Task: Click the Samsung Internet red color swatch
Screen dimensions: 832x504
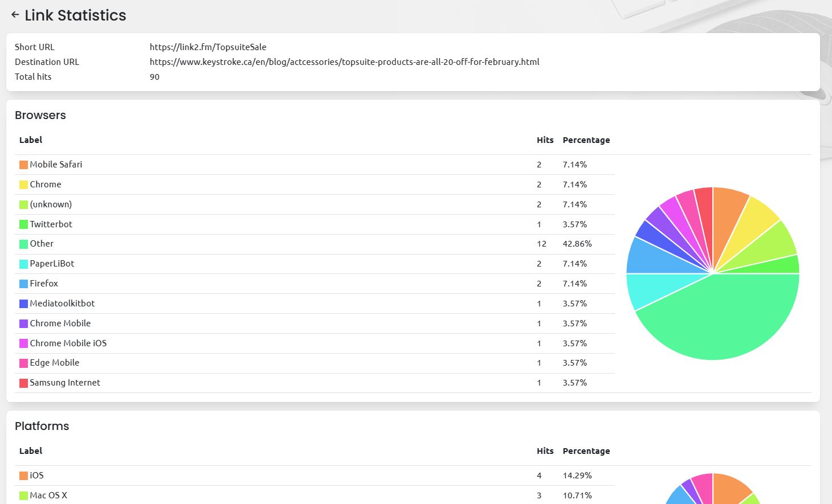Action: click(23, 383)
